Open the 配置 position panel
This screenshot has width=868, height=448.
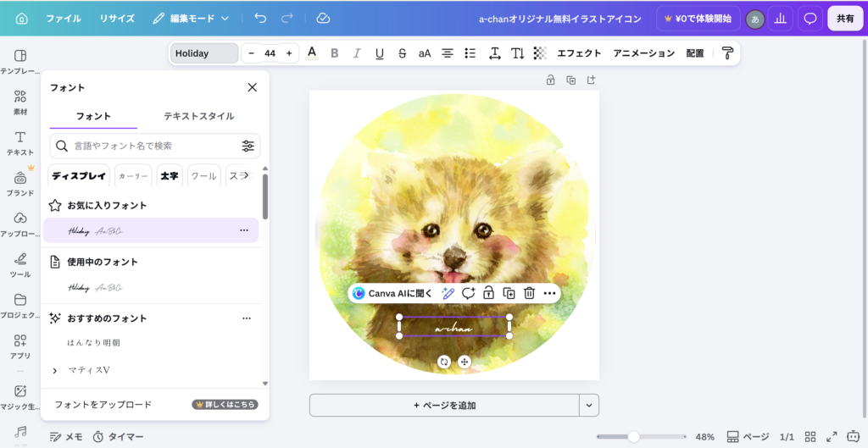(695, 53)
